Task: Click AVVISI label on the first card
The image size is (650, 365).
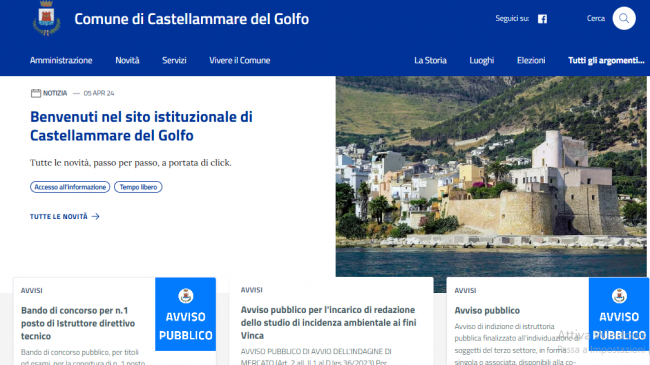Action: (x=32, y=290)
